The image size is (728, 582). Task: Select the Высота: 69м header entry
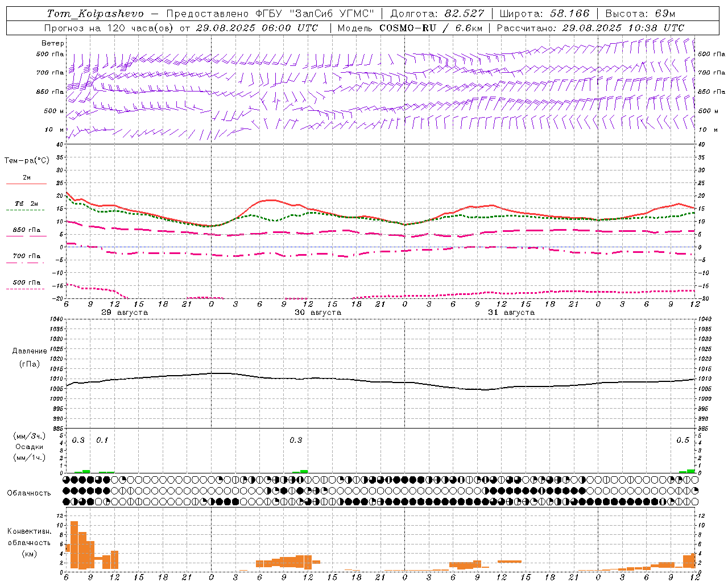coord(640,14)
